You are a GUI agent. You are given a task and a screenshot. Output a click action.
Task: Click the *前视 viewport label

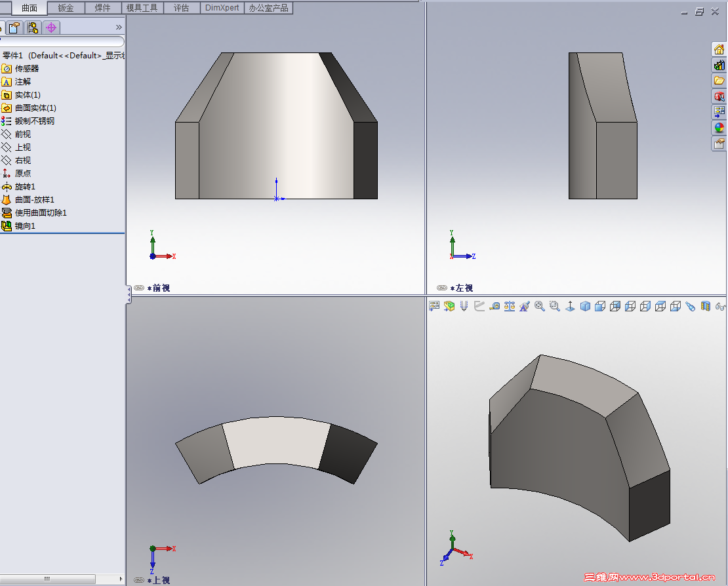pyautogui.click(x=159, y=288)
